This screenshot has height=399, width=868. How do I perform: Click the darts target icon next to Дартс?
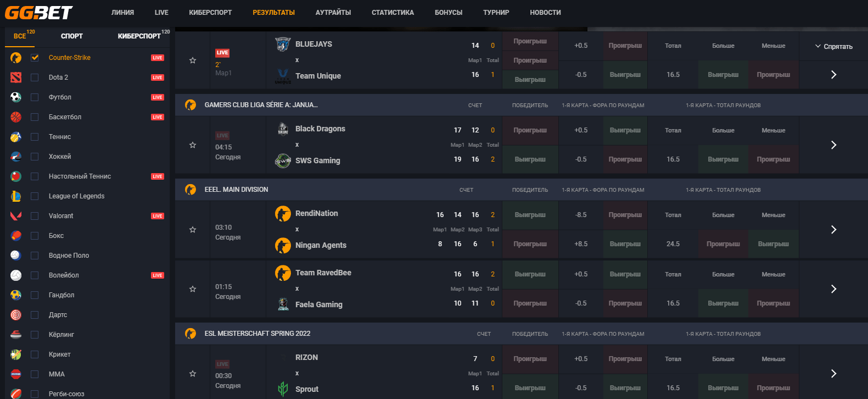click(x=16, y=315)
